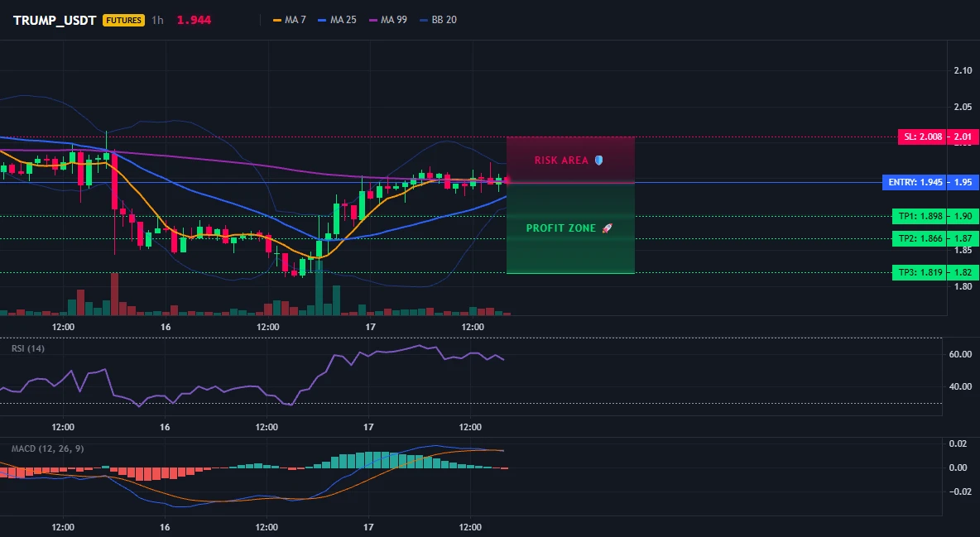
Task: Toggle the MA 99 legend item
Action: click(x=388, y=20)
